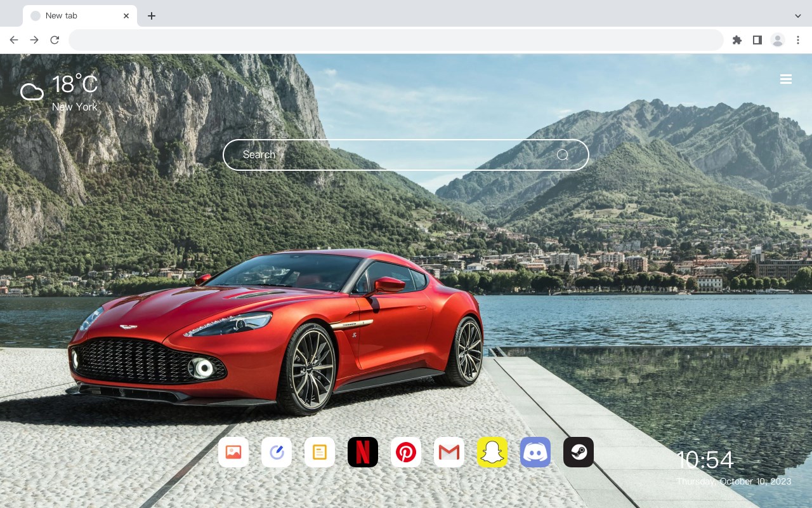Open the Pinterest shortcut
Screen dimensions: 812x508
(x=406, y=452)
